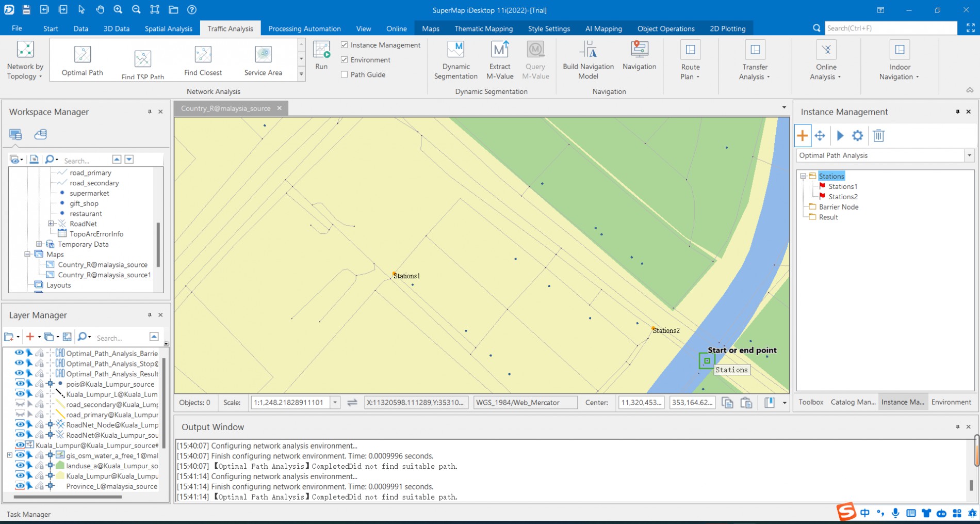Enable the Path Guide checkbox

point(344,74)
